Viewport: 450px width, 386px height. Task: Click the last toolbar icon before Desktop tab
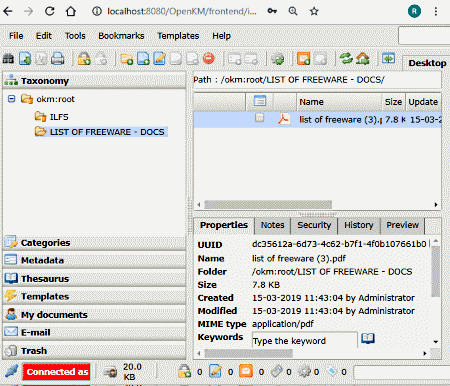pyautogui.click(x=389, y=59)
